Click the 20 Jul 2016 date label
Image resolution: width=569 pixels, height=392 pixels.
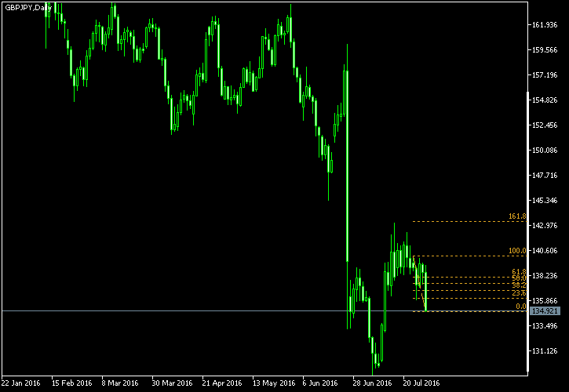[421, 383]
